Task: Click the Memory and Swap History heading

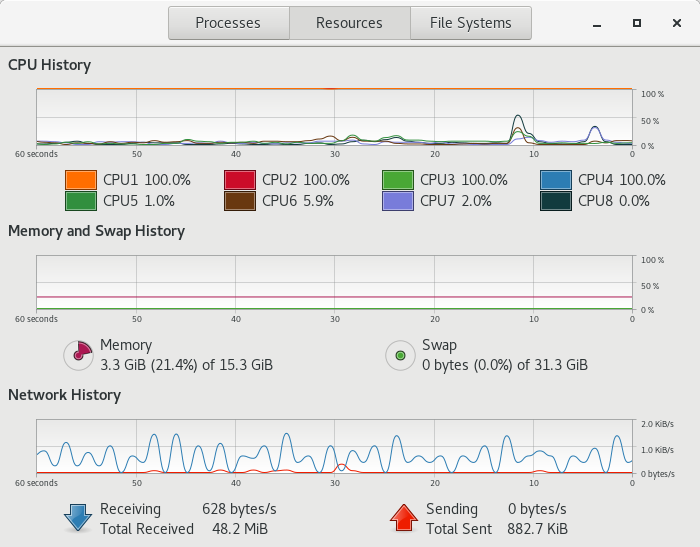Action: [x=96, y=231]
